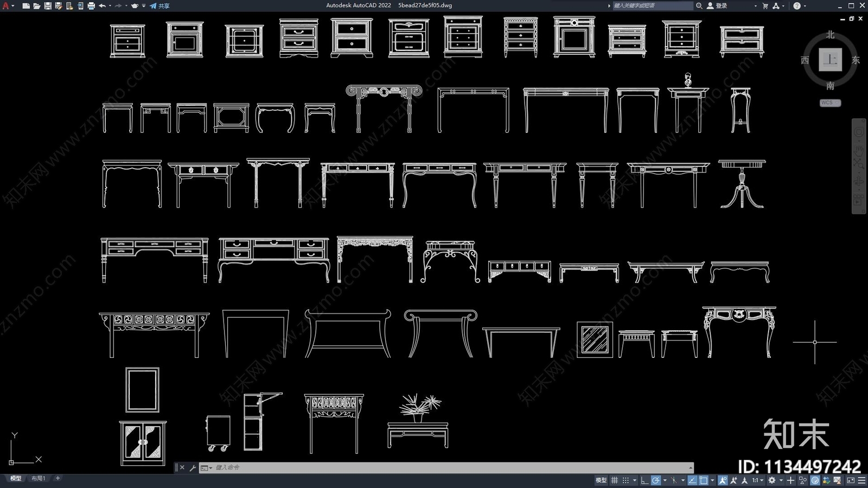The height and width of the screenshot is (488, 868).
Task: Click the 登录 sign-in button
Action: pos(717,5)
